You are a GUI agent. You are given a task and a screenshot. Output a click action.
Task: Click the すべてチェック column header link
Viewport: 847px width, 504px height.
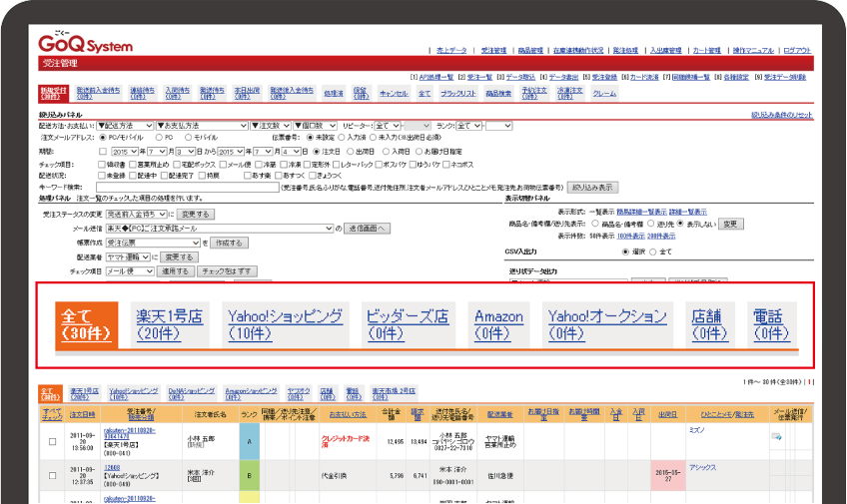(x=52, y=414)
